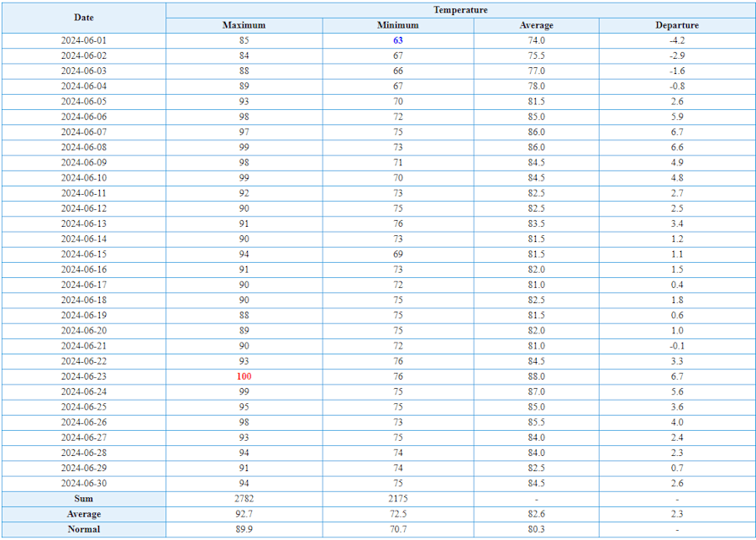The image size is (756, 540).
Task: Click the sum of maximums 2782
Action: 244,499
